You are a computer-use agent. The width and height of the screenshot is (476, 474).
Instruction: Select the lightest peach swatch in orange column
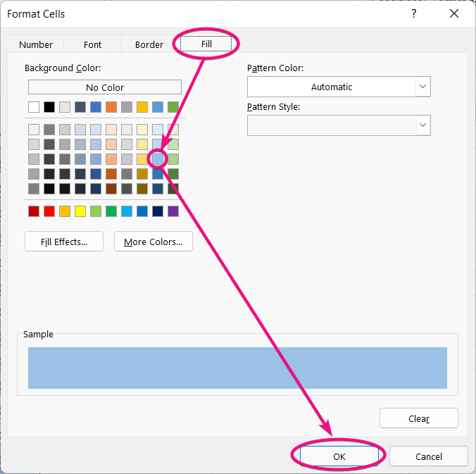111,130
